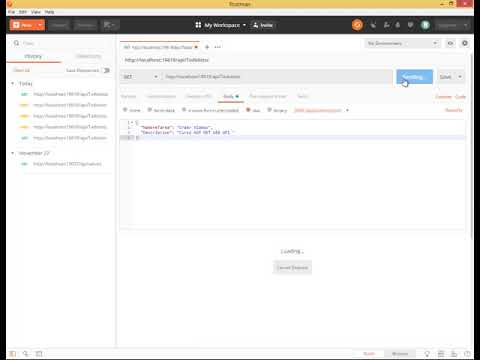Open the new window icon button
The image size is (480, 360).
pyautogui.click(x=110, y=25)
